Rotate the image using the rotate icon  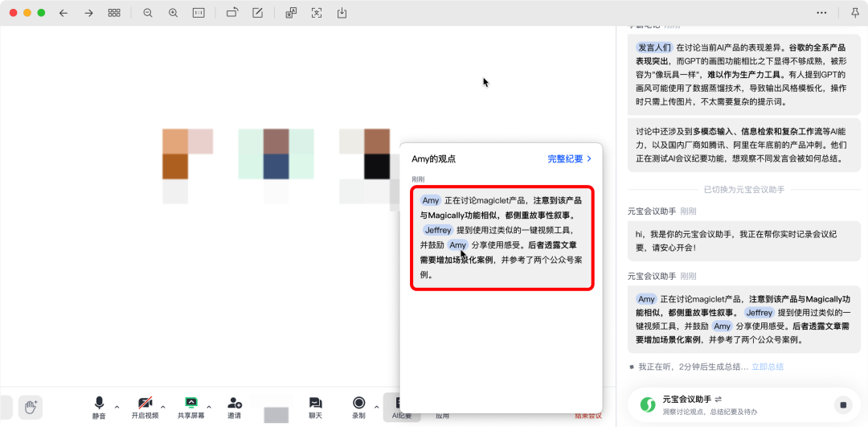coord(232,14)
